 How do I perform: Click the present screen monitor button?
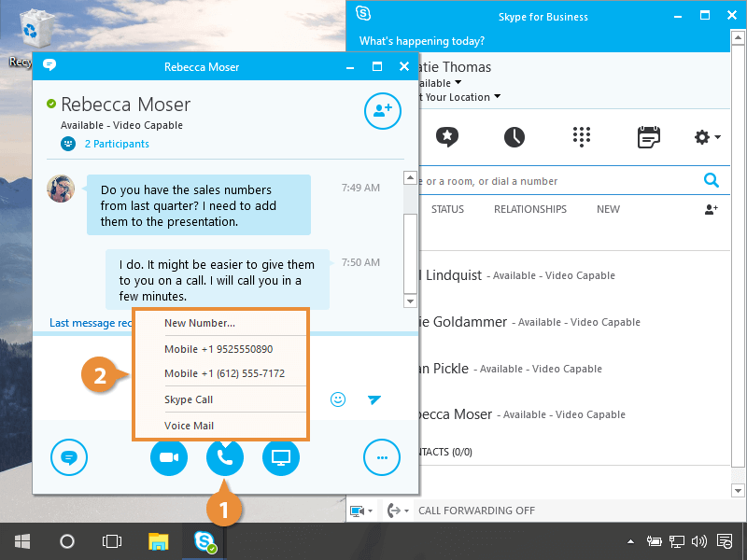(x=281, y=457)
